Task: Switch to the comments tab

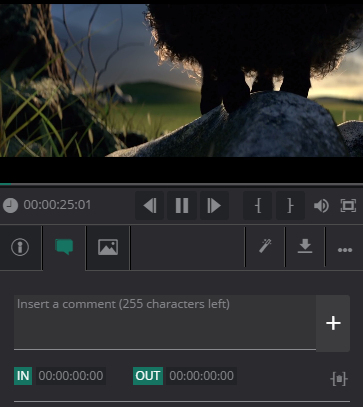Action: pos(64,247)
